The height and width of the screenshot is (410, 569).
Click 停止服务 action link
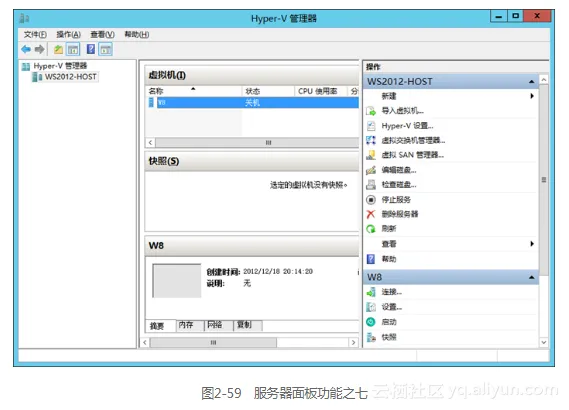click(396, 200)
